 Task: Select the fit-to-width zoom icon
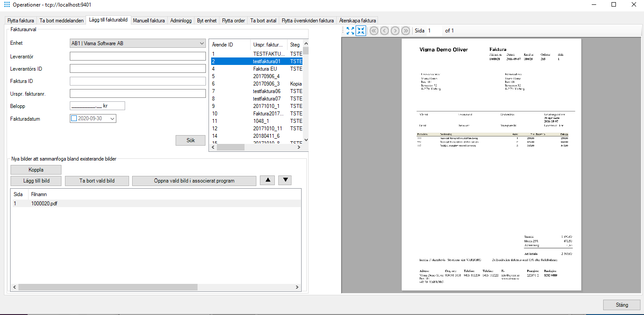pyautogui.click(x=350, y=31)
